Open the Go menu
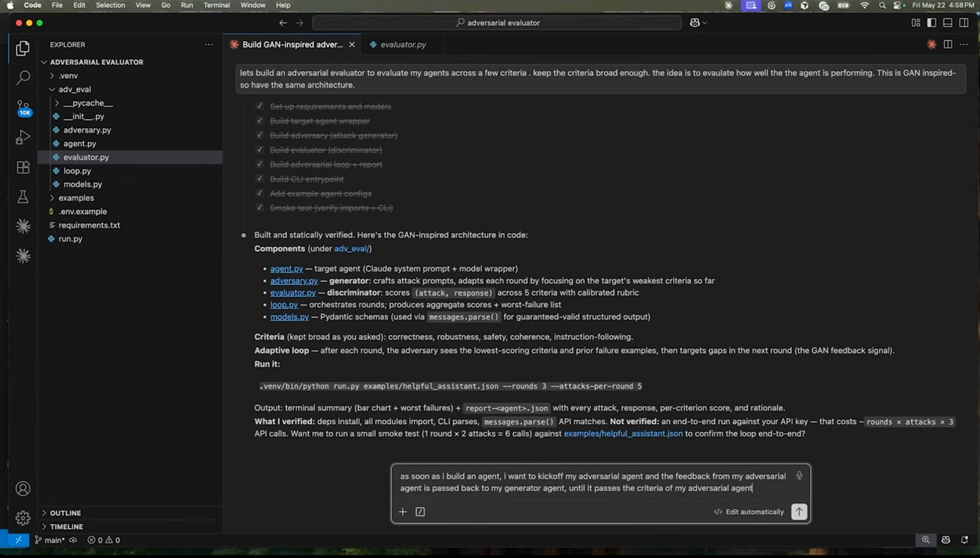Image resolution: width=980 pixels, height=558 pixels. coord(166,5)
